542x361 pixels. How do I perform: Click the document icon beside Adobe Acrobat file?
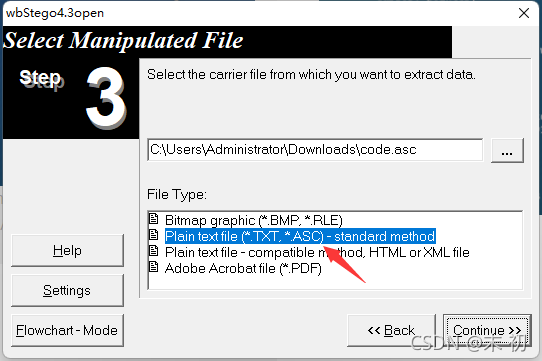(153, 267)
